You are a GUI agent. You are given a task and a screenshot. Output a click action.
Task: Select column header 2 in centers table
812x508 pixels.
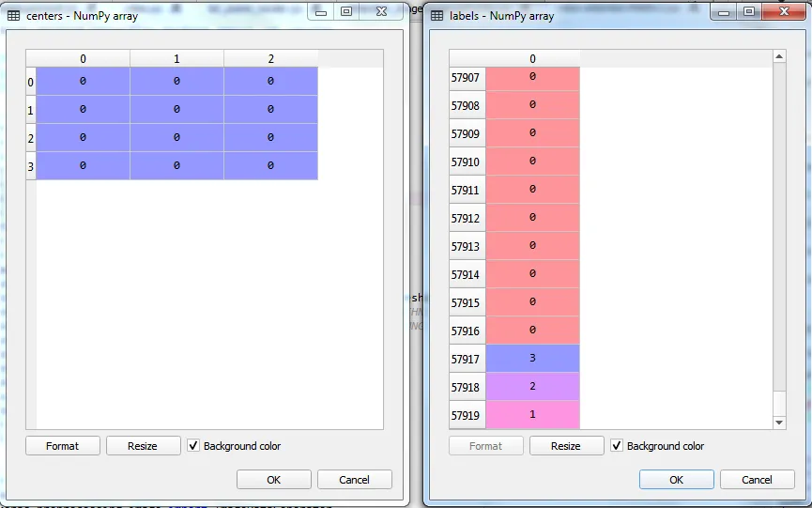click(271, 58)
